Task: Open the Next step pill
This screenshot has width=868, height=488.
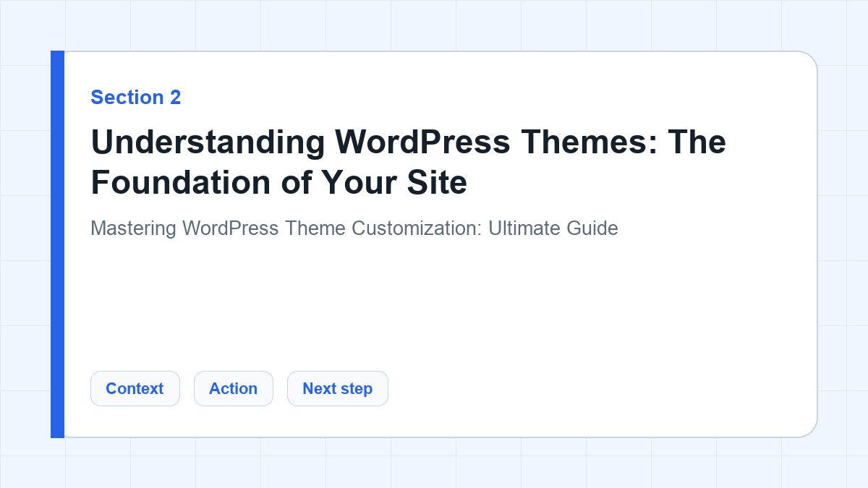Action: (x=337, y=388)
